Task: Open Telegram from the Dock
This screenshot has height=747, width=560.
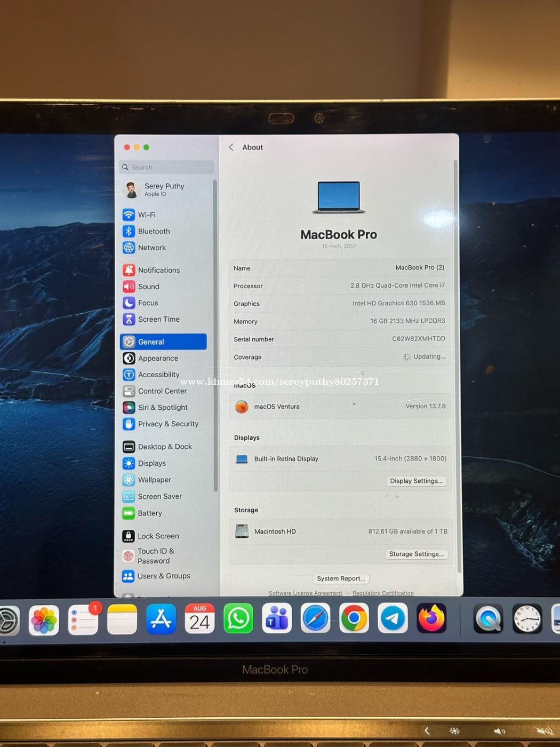Action: 393,618
